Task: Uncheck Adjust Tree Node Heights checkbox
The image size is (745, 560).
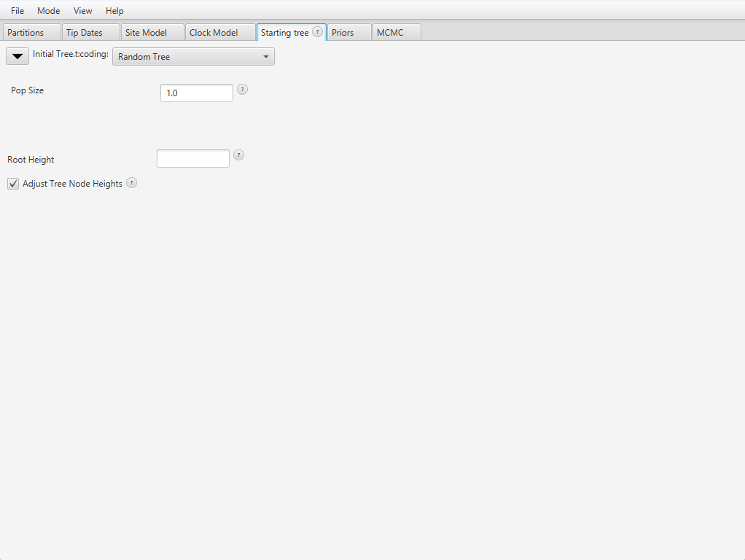Action: point(13,184)
